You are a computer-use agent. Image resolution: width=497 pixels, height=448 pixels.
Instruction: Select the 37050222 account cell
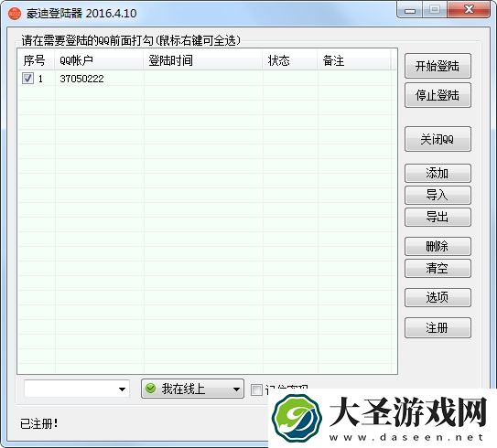(x=81, y=79)
